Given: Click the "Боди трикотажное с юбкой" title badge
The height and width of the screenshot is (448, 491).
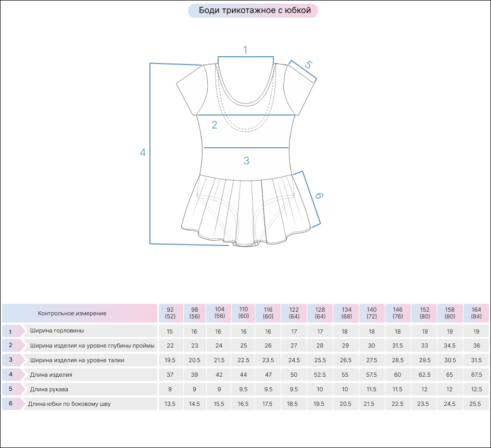Looking at the screenshot, I should click(253, 10).
